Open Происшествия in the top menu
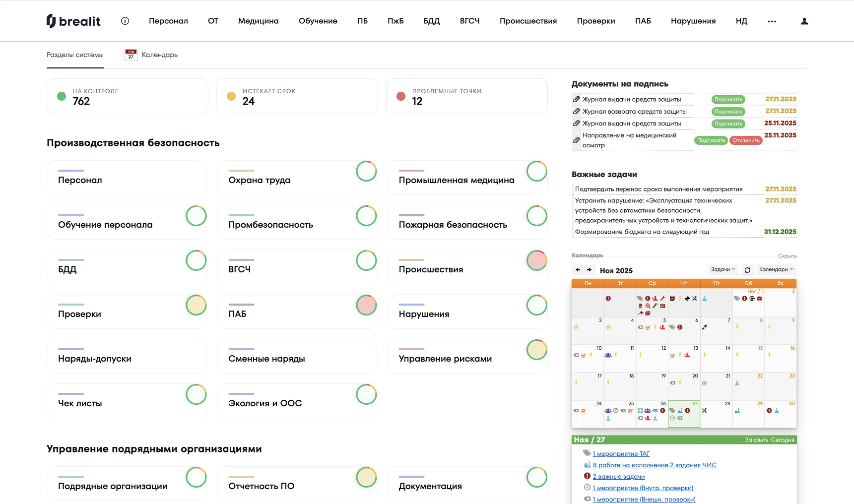854x504 pixels. pyautogui.click(x=528, y=21)
